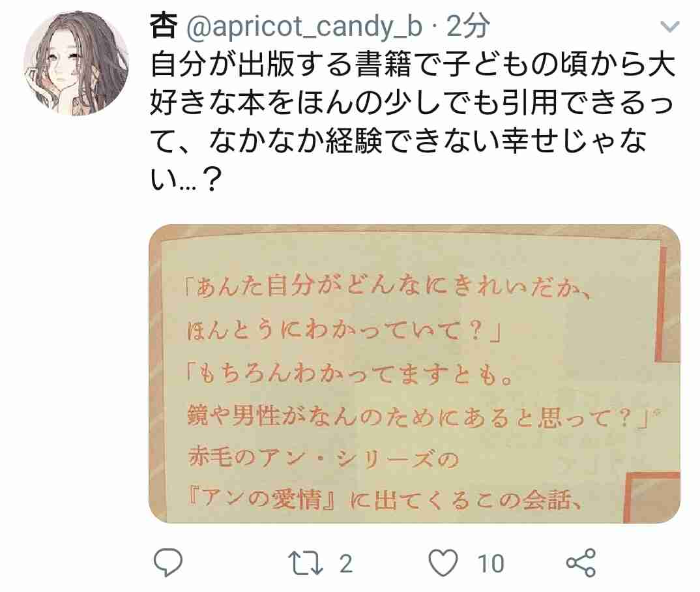The width and height of the screenshot is (700, 592).
Task: Tap the orange bracket corner of photo
Action: (651, 497)
